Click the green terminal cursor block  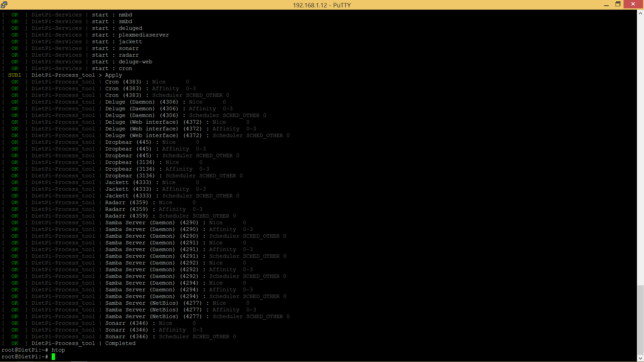53,357
